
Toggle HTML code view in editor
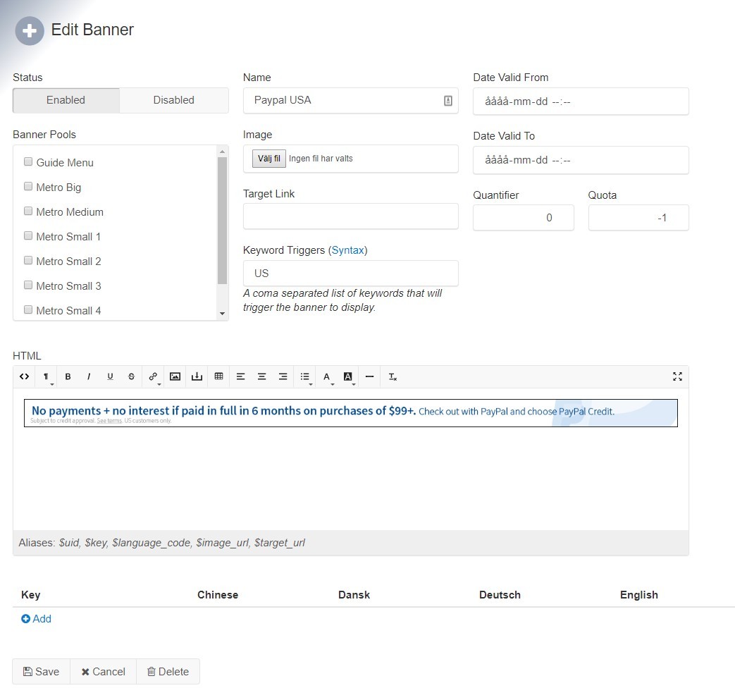click(x=24, y=376)
